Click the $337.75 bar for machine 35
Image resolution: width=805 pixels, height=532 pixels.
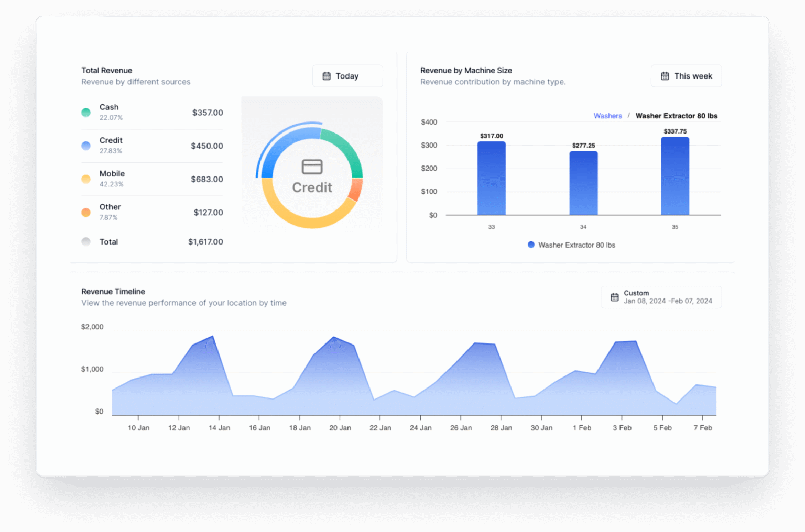(675, 175)
